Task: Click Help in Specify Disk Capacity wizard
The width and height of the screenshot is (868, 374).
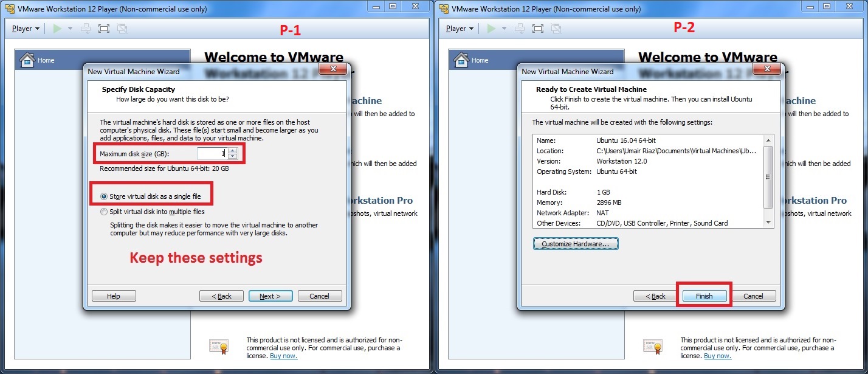Action: coord(114,296)
